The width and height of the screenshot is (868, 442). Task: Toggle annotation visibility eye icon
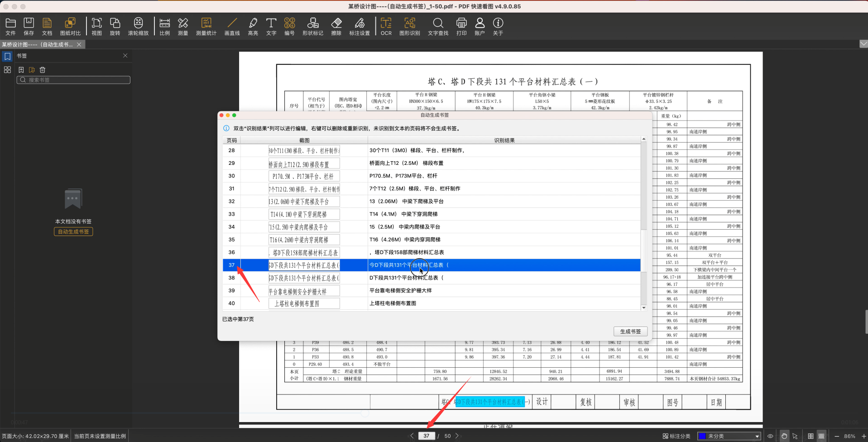[x=770, y=436]
